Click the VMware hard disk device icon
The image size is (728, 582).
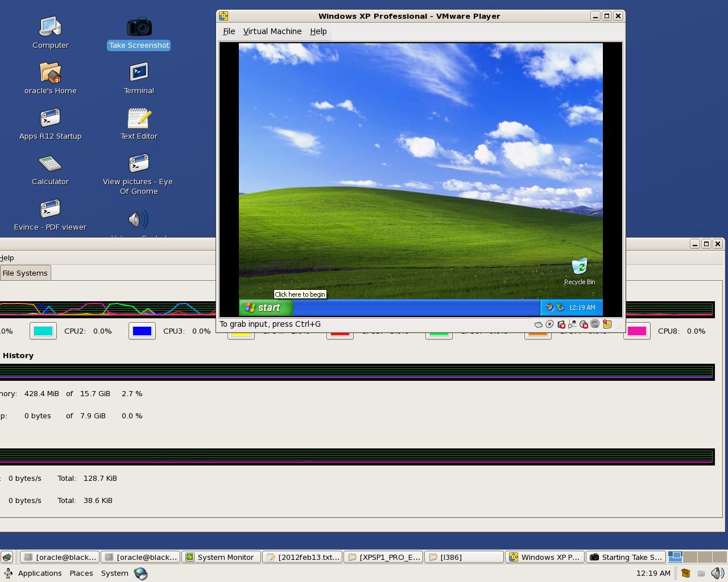pyautogui.click(x=538, y=324)
